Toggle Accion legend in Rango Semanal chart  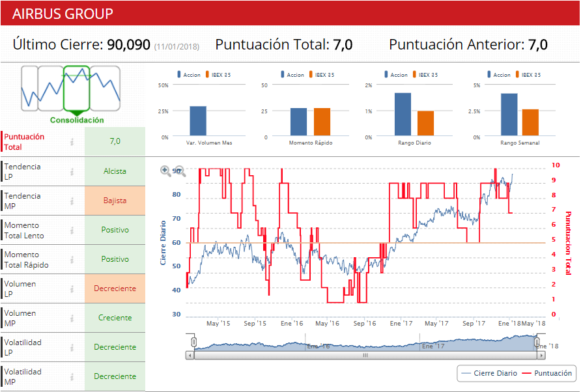tap(499, 74)
